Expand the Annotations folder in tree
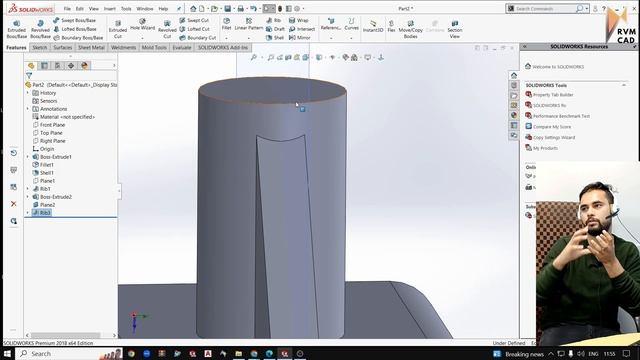The height and width of the screenshot is (360, 640). tap(28, 109)
